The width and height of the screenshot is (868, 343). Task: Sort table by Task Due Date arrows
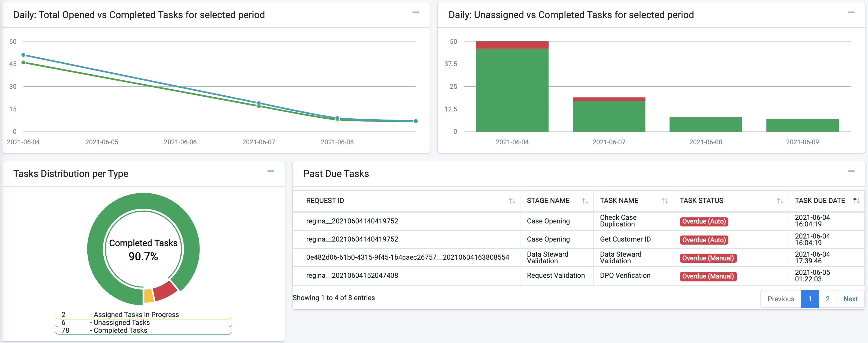click(x=856, y=201)
